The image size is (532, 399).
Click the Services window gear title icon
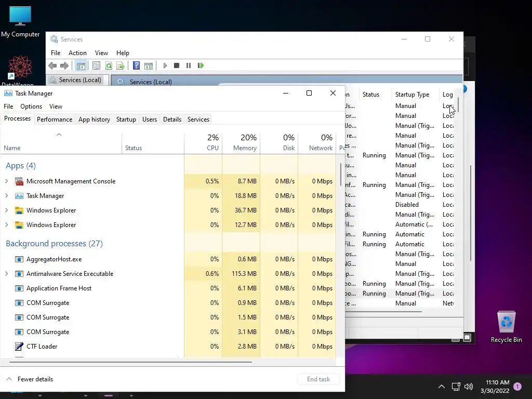tap(54, 39)
